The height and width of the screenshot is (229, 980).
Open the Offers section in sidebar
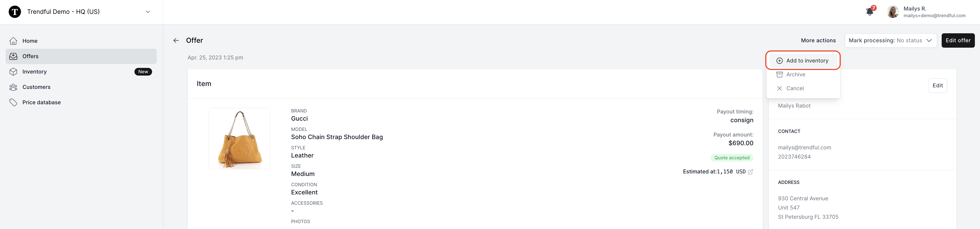point(81,56)
